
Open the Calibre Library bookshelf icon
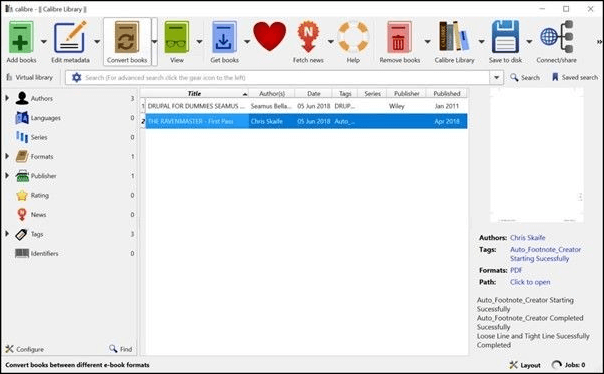click(x=454, y=37)
